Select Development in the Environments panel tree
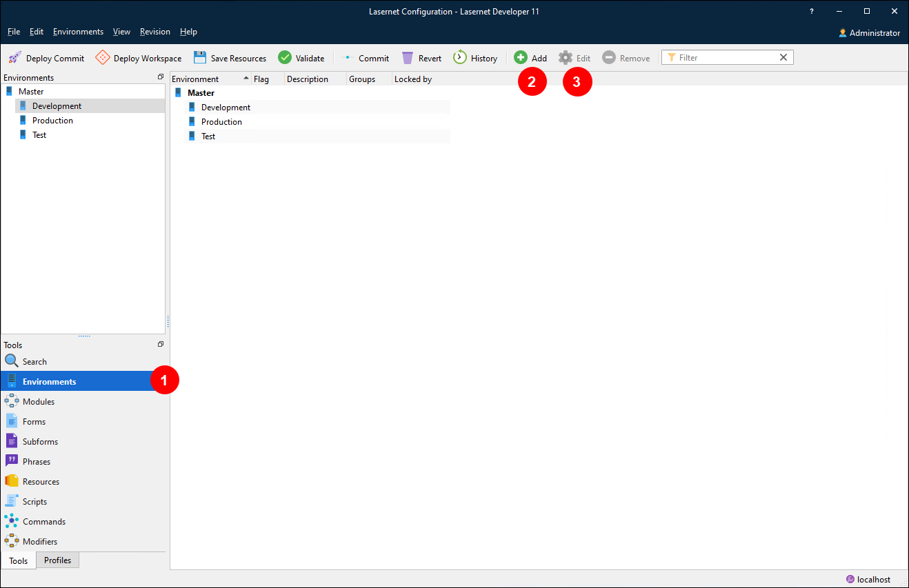909x588 pixels. point(57,106)
